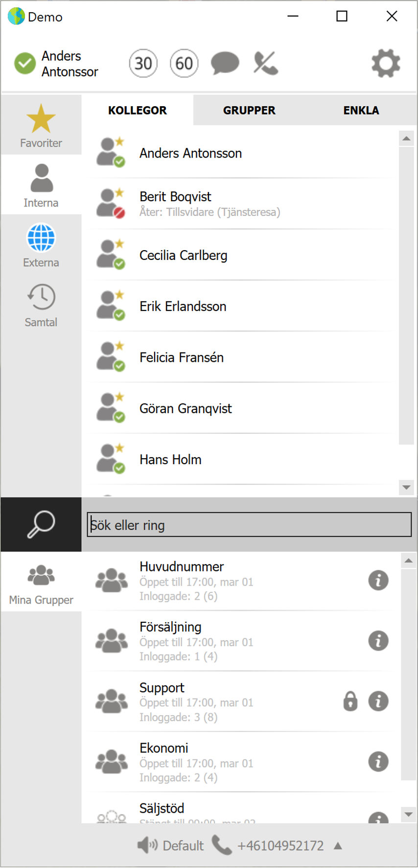This screenshot has width=418, height=868.
Task: Expand the phone number selector arrow
Action: pos(338,845)
